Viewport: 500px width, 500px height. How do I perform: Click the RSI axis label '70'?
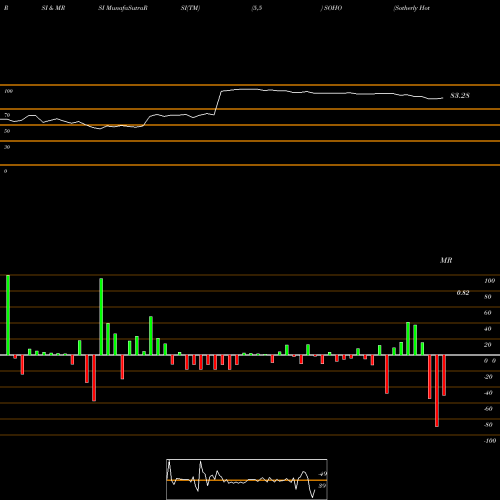coord(7,115)
